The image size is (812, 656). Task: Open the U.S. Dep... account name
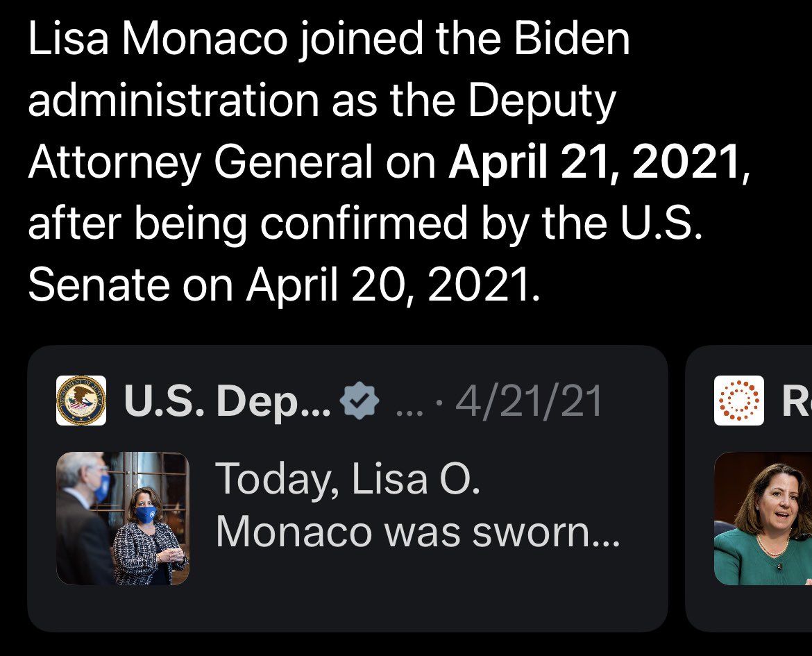pyautogui.click(x=227, y=401)
